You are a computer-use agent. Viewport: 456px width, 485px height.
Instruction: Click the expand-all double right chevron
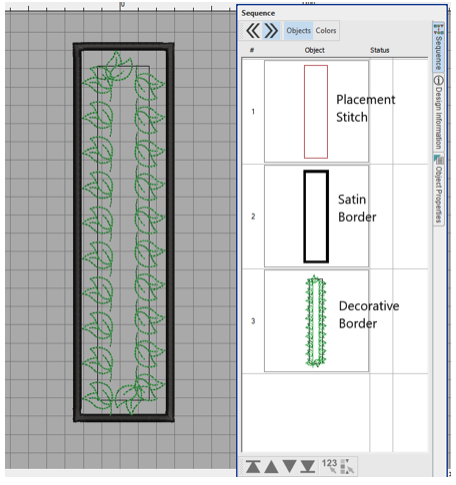point(271,31)
